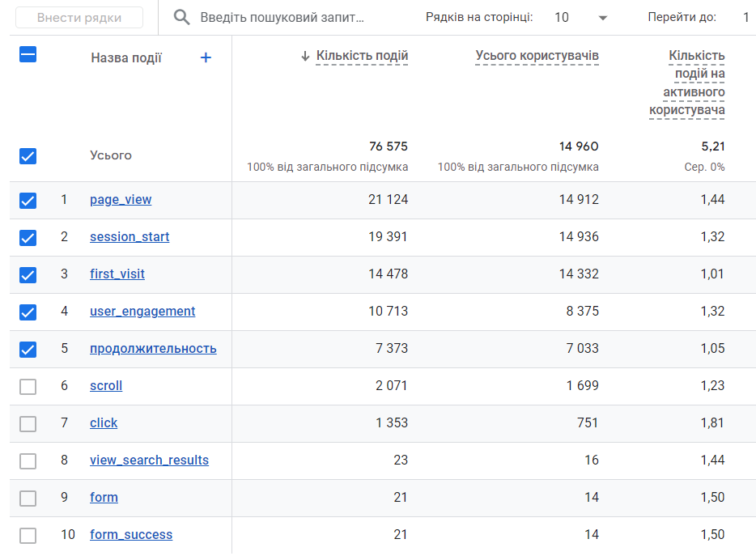The width and height of the screenshot is (756, 556).
Task: Toggle the select-all header checkbox
Action: (28, 55)
